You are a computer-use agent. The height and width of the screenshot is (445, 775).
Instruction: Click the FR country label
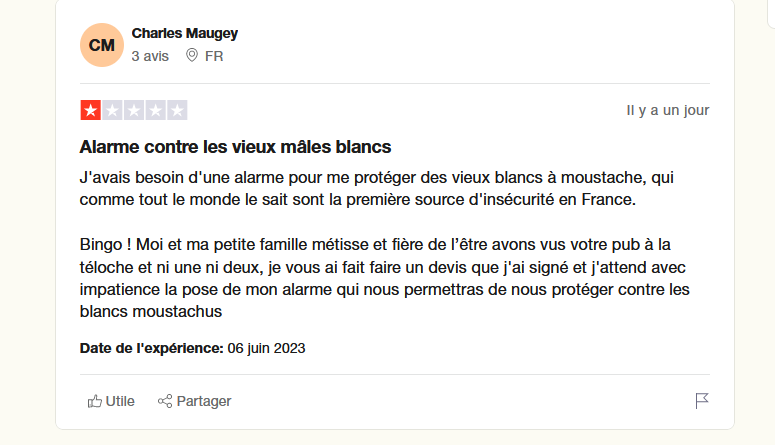coord(214,56)
